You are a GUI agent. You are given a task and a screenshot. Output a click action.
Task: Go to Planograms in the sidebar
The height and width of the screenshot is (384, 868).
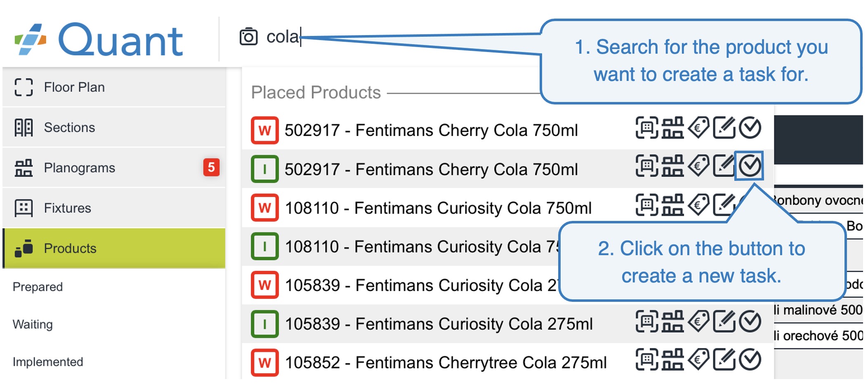pos(79,168)
